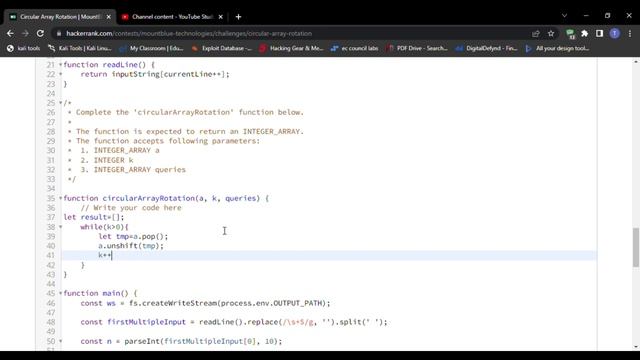Open the Kali Tools | Kali Linux bookmark
The image size is (640, 360).
point(80,48)
